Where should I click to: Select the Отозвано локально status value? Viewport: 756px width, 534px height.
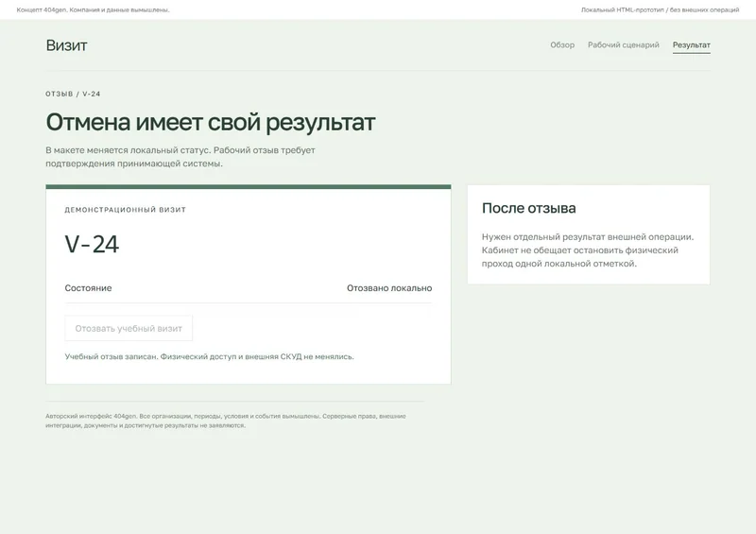click(389, 288)
